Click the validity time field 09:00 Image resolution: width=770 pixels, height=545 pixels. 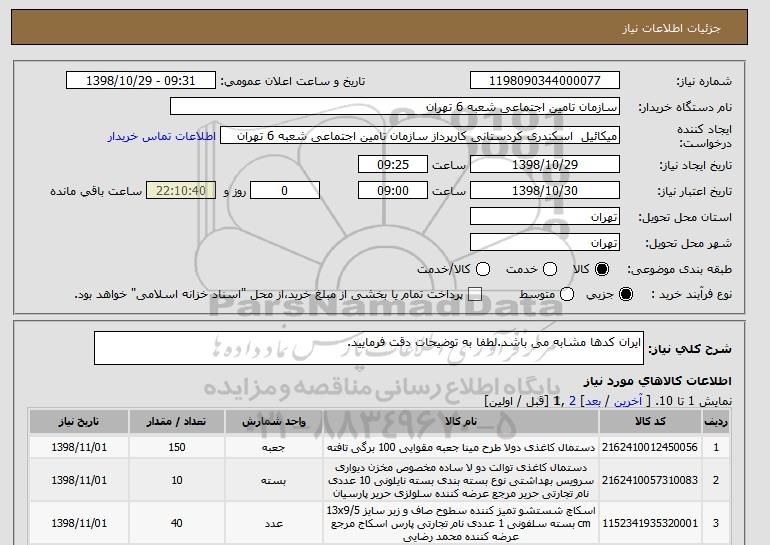[x=393, y=191]
